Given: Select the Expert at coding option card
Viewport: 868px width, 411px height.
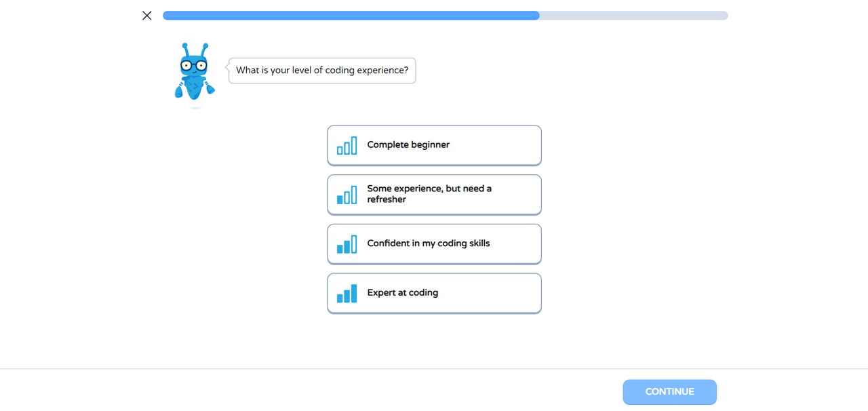Looking at the screenshot, I should 434,293.
